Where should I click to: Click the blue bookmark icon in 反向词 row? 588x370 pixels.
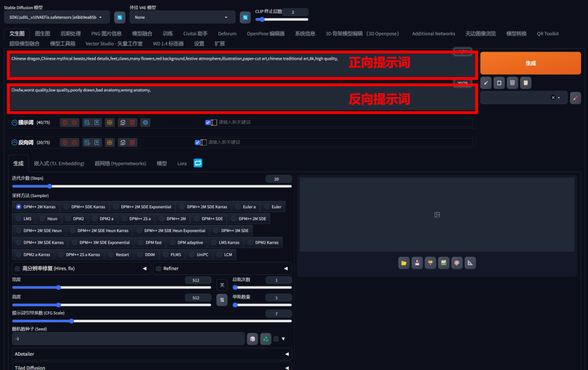(x=97, y=142)
